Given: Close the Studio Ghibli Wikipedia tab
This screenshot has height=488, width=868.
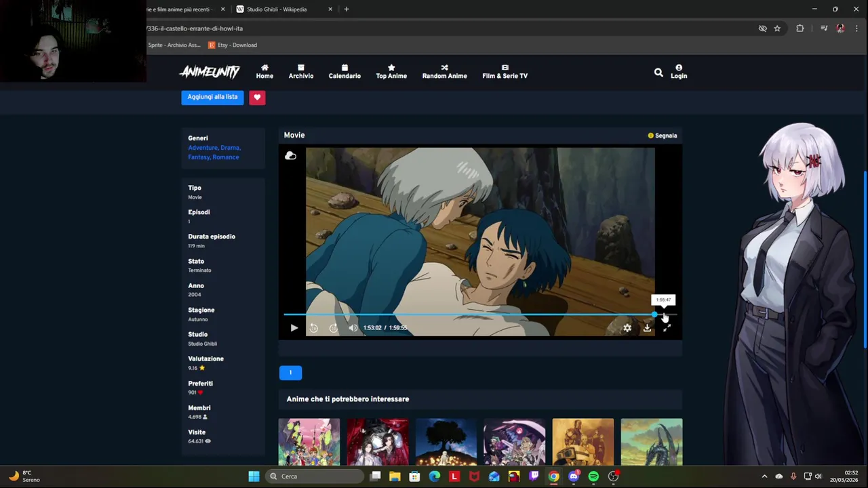Looking at the screenshot, I should 330,9.
